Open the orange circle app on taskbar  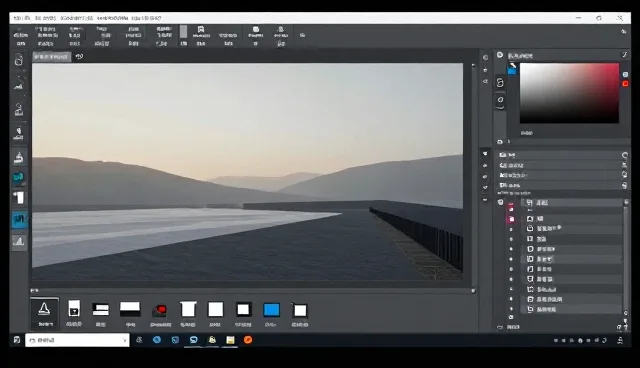click(x=248, y=340)
